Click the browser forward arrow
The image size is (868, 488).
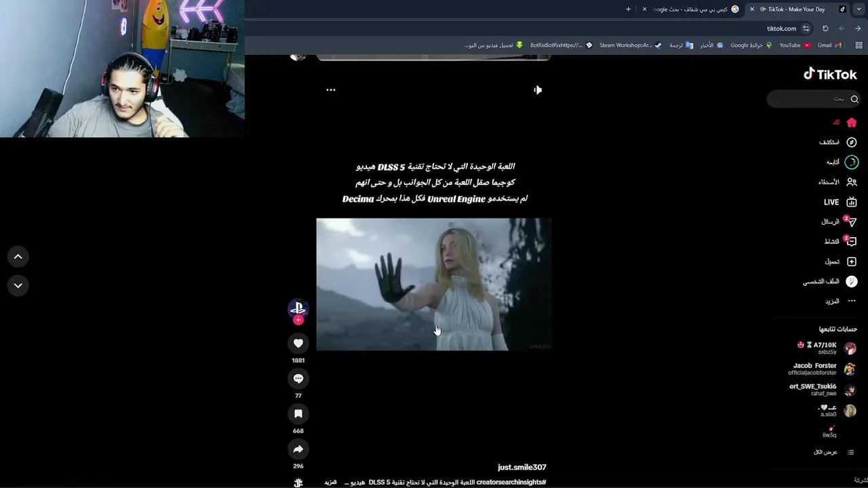[x=842, y=28]
